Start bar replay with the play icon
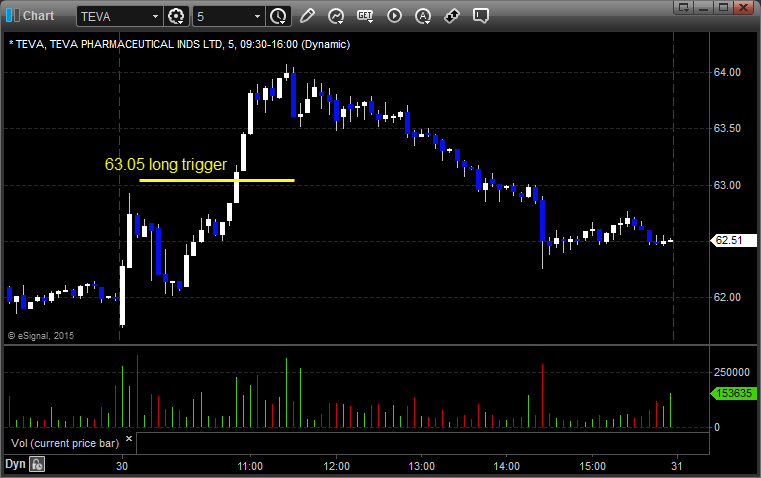 (395, 16)
